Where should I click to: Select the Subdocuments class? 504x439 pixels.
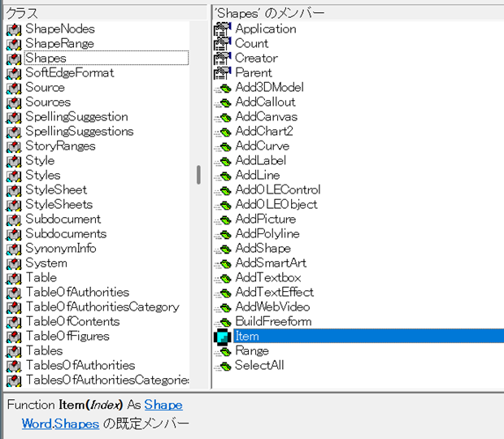[x=66, y=233]
